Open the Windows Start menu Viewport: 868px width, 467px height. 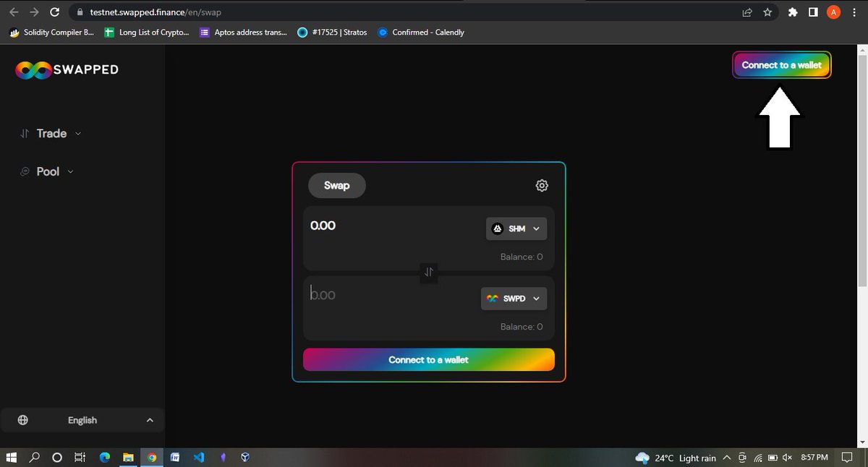[x=12, y=458]
